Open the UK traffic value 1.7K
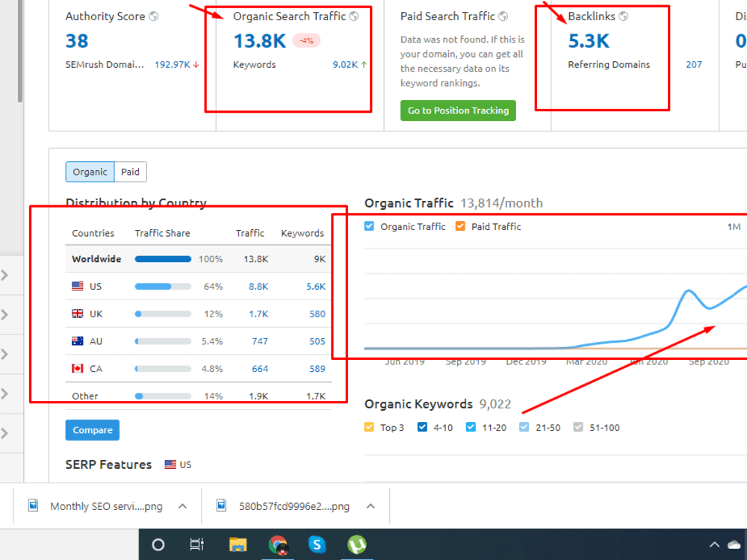Viewport: 747px width, 560px height. tap(258, 314)
